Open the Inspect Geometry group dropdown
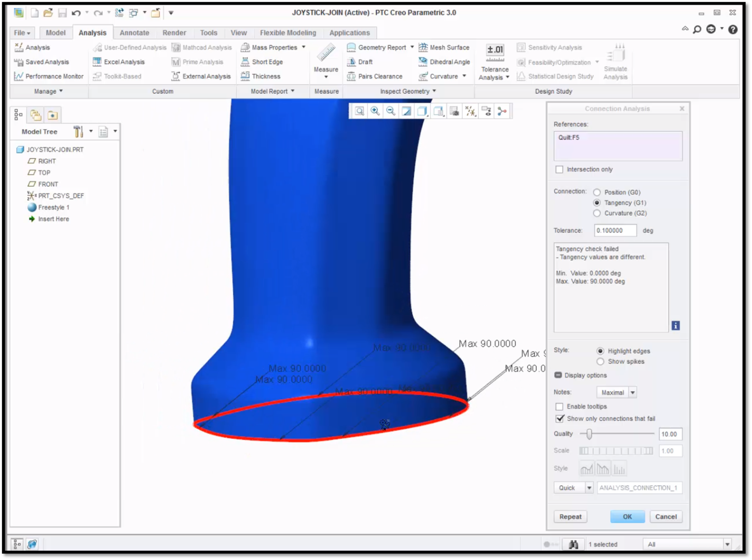 click(408, 91)
